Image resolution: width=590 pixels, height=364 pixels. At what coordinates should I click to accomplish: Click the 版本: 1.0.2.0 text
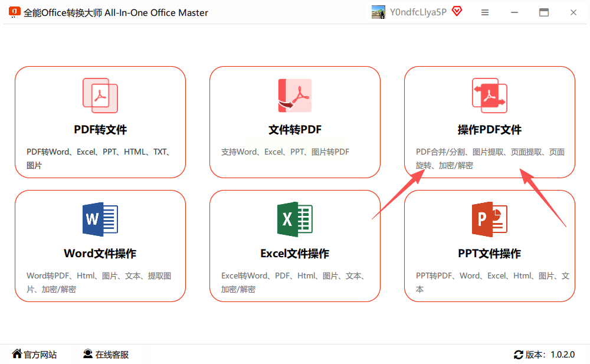pos(550,355)
